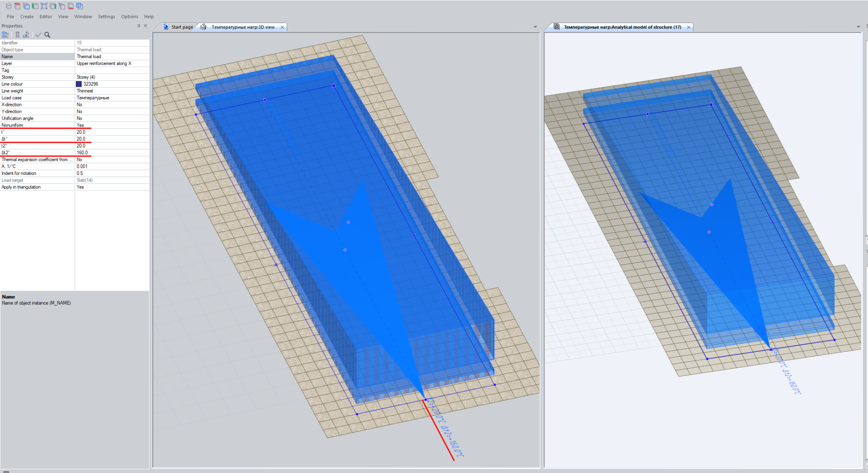The height and width of the screenshot is (473, 868).
Task: Switch to isometric view cube icon
Action: 9,6
